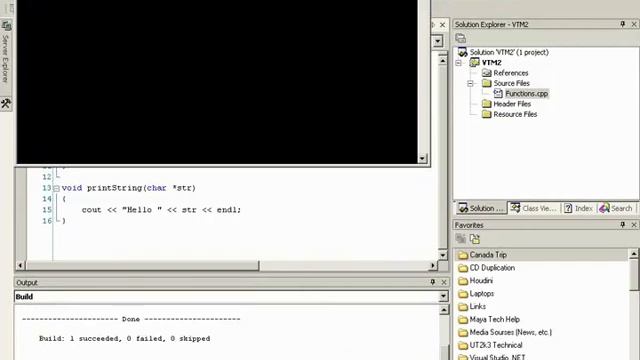Screen dimensions: 640x360
Task: Close the Solution Explorer panel
Action: click(x=634, y=24)
